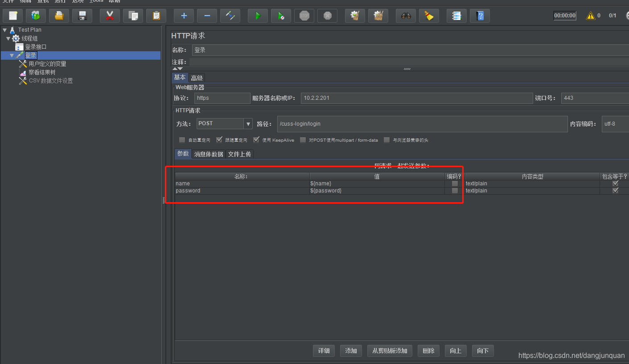Select 登录接口 in the tree
This screenshot has height=364, width=629.
coord(36,47)
